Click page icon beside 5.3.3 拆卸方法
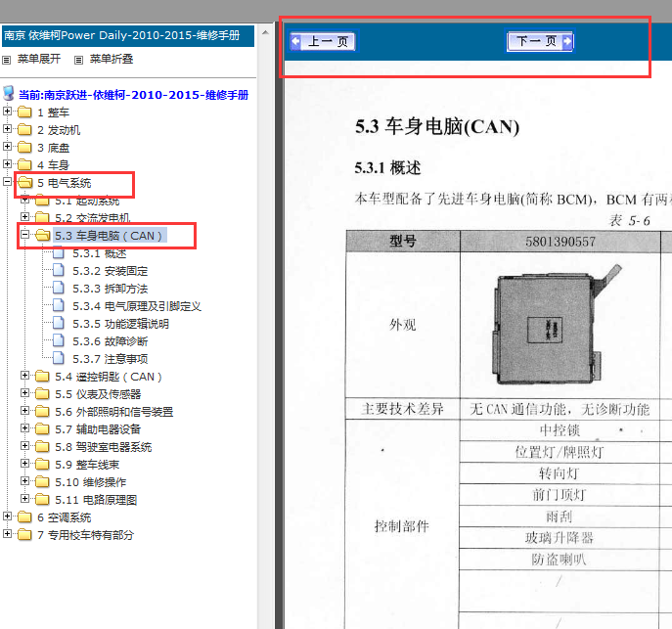Viewport: 672px width, 629px height. coord(59,288)
